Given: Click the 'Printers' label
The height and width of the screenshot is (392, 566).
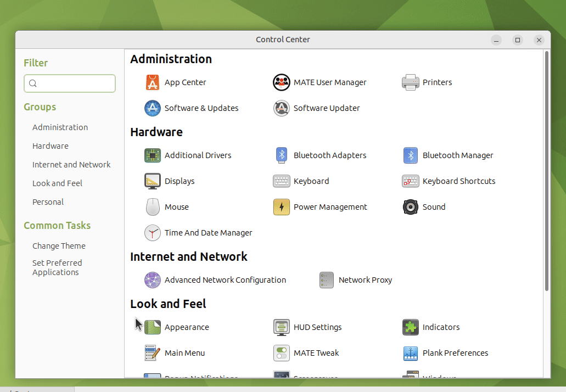Looking at the screenshot, I should 437,82.
